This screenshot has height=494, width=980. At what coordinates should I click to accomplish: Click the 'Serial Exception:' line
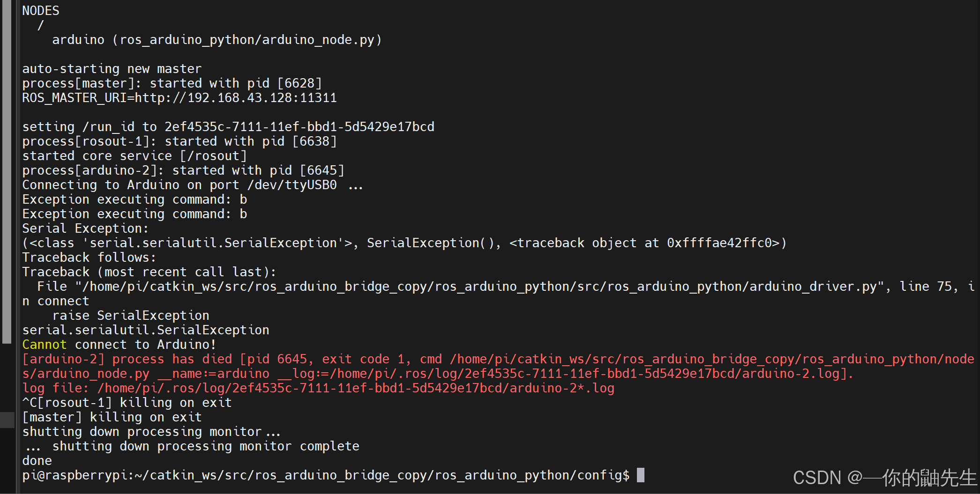tap(85, 228)
